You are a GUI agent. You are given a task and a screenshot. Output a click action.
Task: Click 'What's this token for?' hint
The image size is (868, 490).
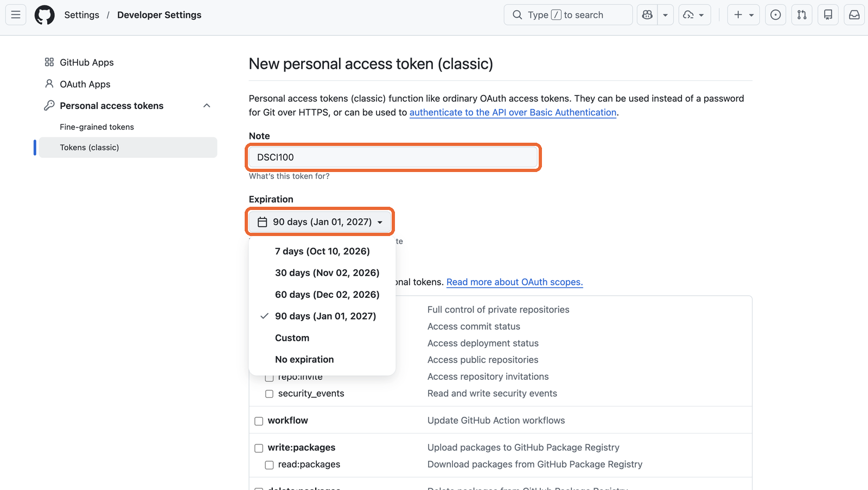pyautogui.click(x=289, y=176)
